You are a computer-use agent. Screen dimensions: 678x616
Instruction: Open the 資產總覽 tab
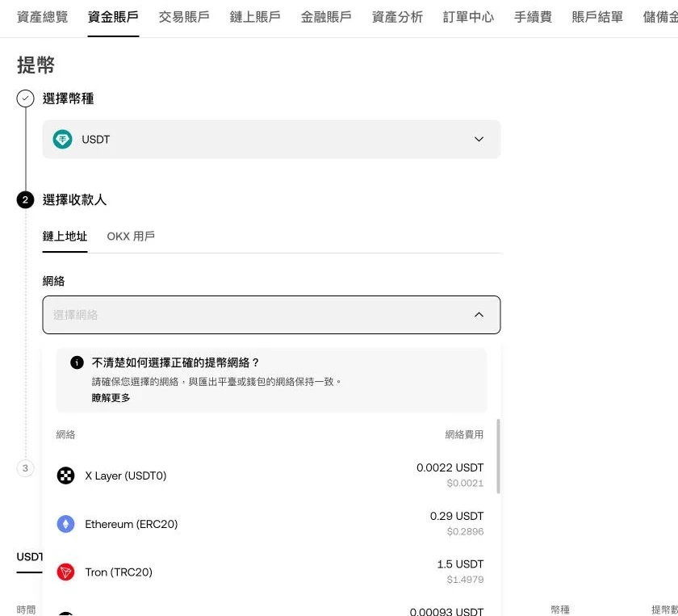[42, 17]
